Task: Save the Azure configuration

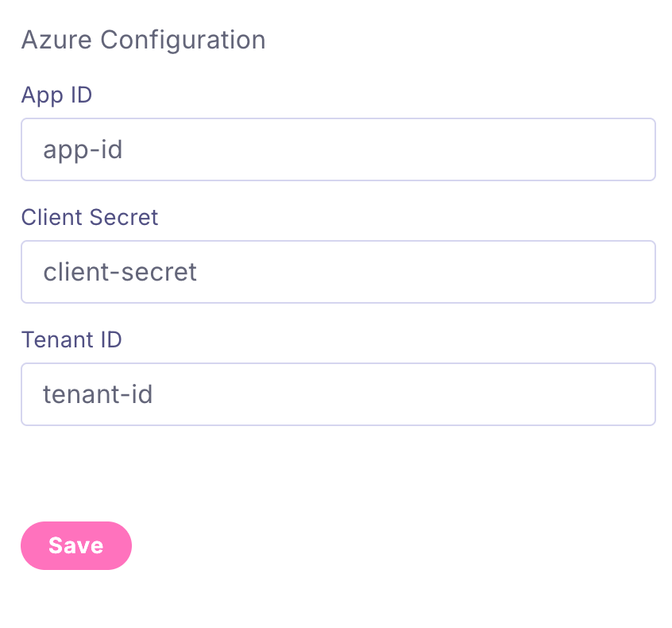Action: pos(76,545)
